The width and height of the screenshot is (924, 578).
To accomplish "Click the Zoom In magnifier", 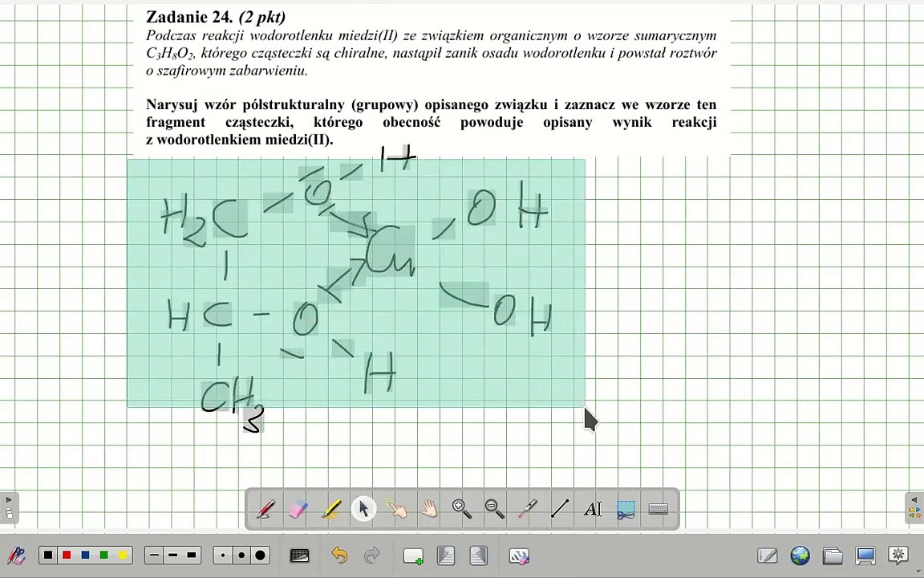I will click(x=462, y=509).
